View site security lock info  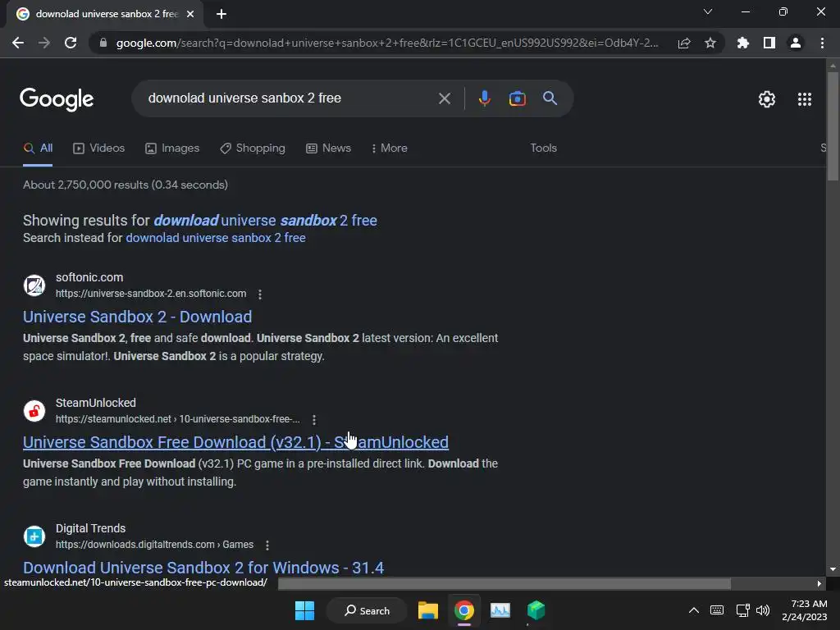(103, 43)
